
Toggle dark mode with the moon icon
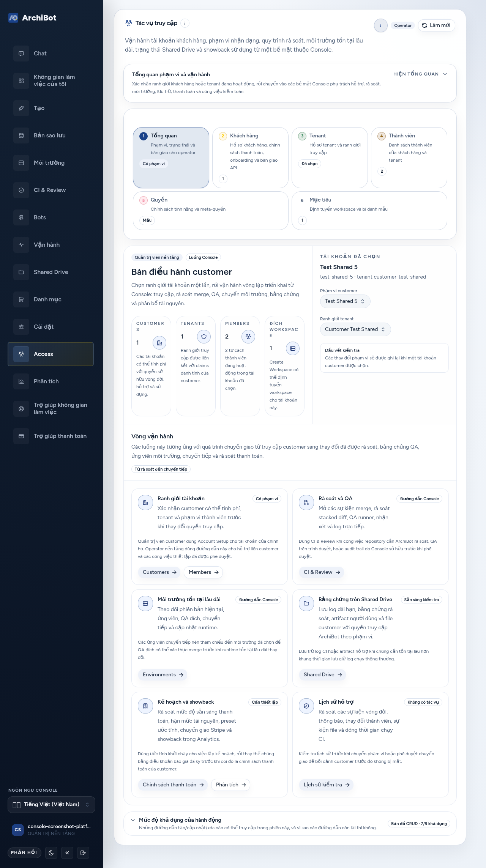click(x=51, y=852)
